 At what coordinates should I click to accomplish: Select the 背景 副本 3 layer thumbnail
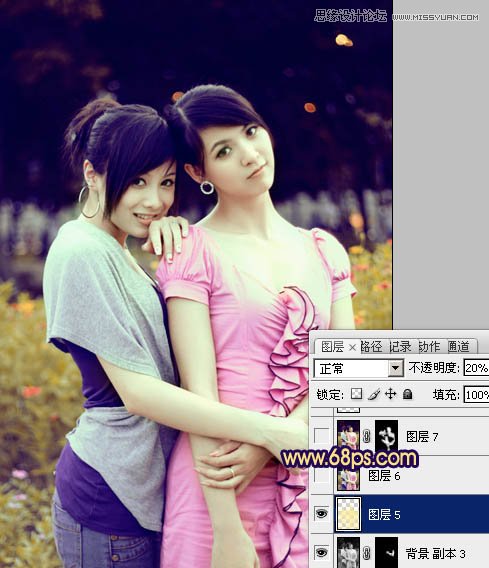coord(348,553)
